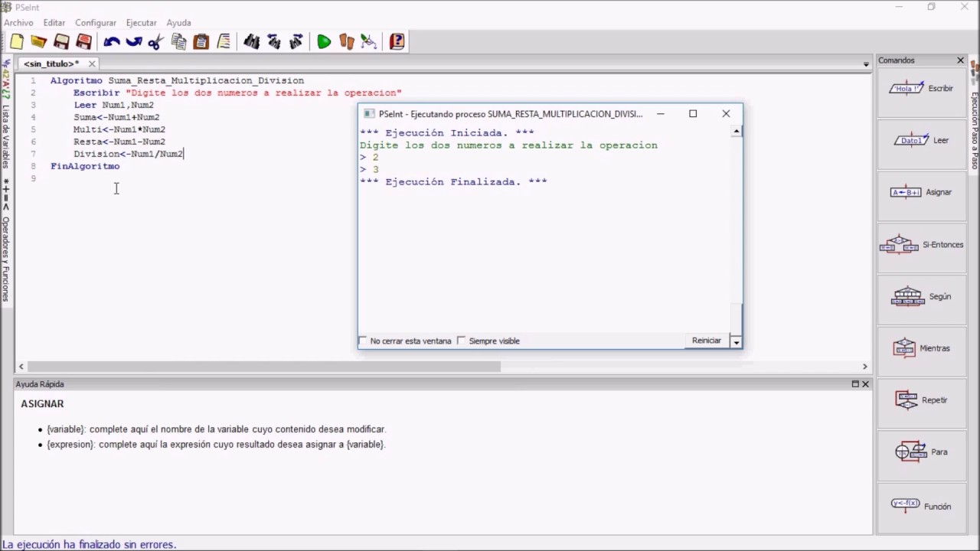The width and height of the screenshot is (980, 551).
Task: Click the Escribir line in the editor
Action: pyautogui.click(x=237, y=93)
